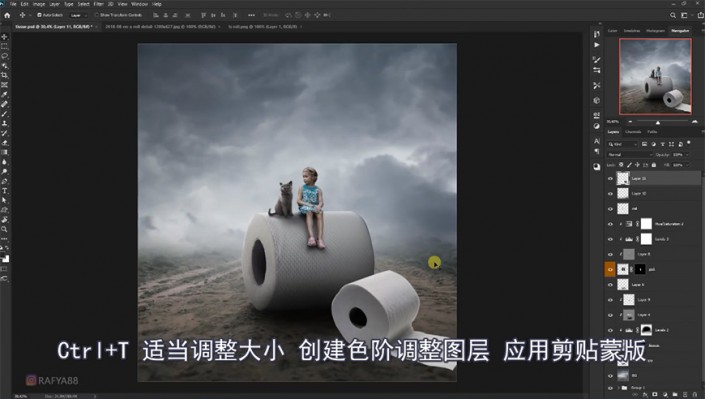This screenshot has width=705, height=399.
Task: Open the File menu
Action: coord(13,4)
